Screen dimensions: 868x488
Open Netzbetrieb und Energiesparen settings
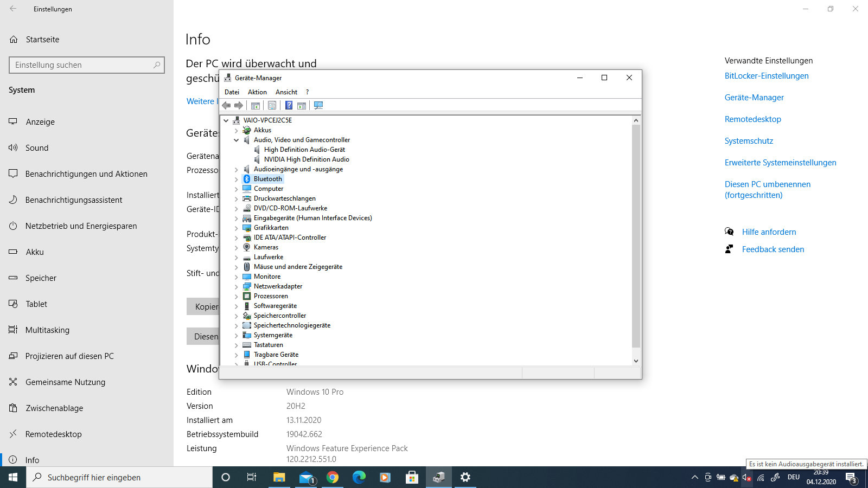pyautogui.click(x=87, y=226)
